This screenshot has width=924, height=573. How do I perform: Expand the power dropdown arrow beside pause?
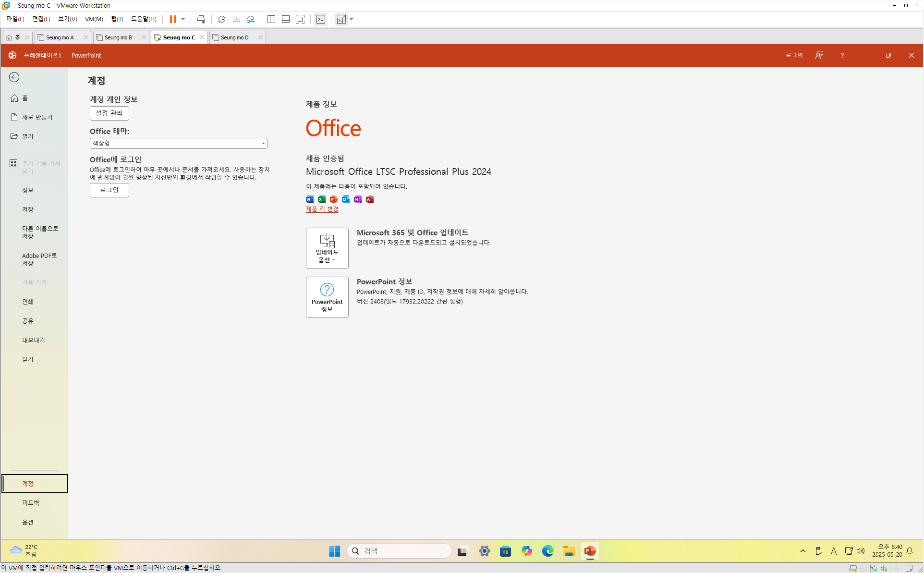coord(183,19)
